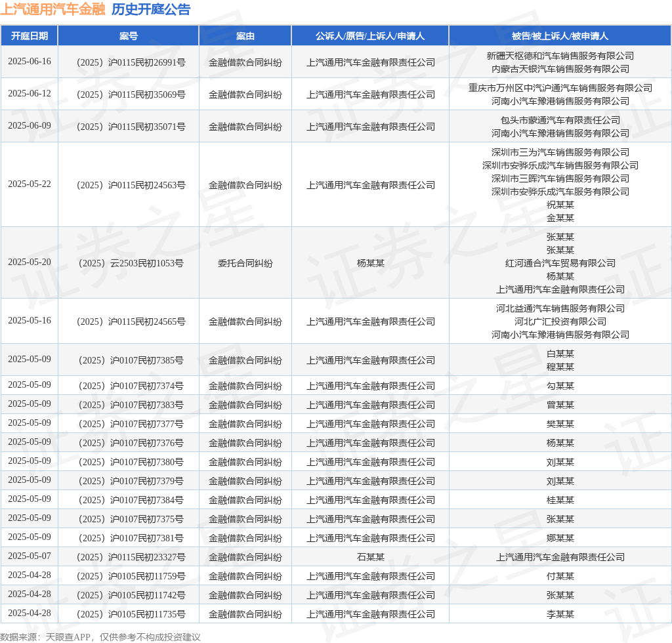This screenshot has width=672, height=643.
Task: Click case number (2025)沪0115民初26991号
Action: click(131, 62)
